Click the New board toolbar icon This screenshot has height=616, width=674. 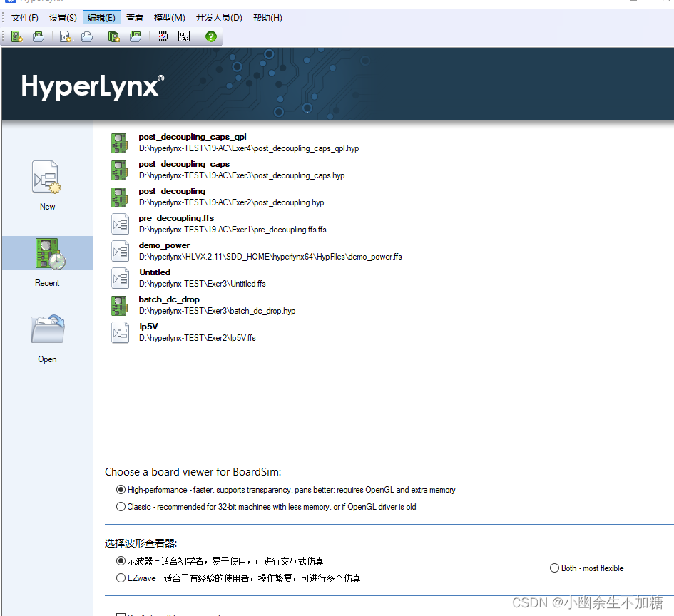[x=17, y=36]
